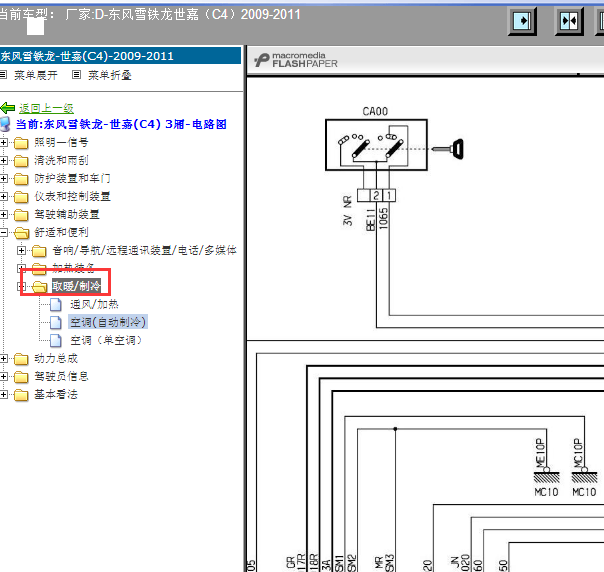Click the CA00 ignition switch symbol in diagram
This screenshot has width=604, height=572.
pyautogui.click(x=376, y=144)
